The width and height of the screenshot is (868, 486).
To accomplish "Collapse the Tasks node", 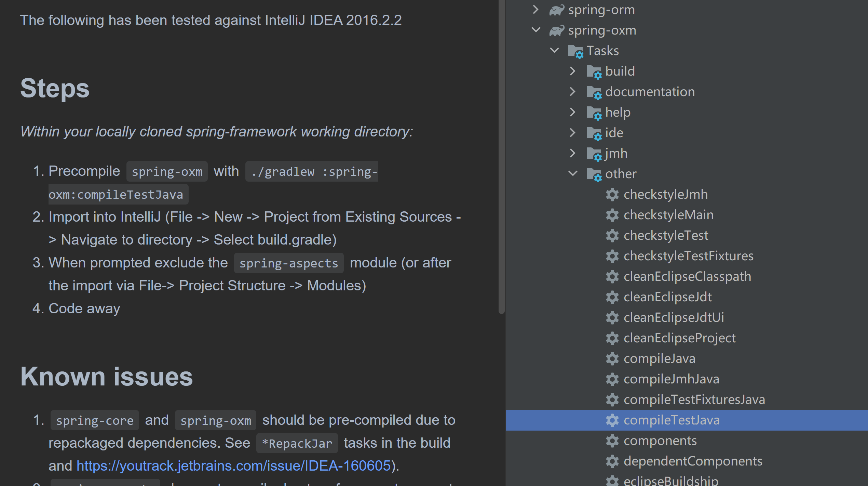I will [x=555, y=51].
